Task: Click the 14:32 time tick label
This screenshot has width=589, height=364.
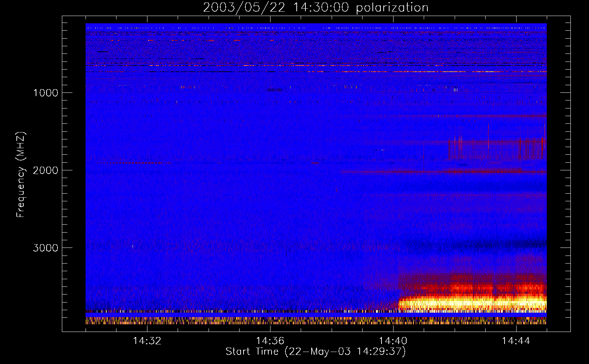Action: [x=147, y=341]
